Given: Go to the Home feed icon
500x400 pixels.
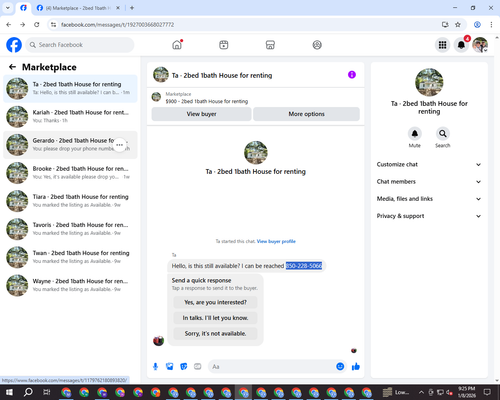Looking at the screenshot, I should (177, 45).
